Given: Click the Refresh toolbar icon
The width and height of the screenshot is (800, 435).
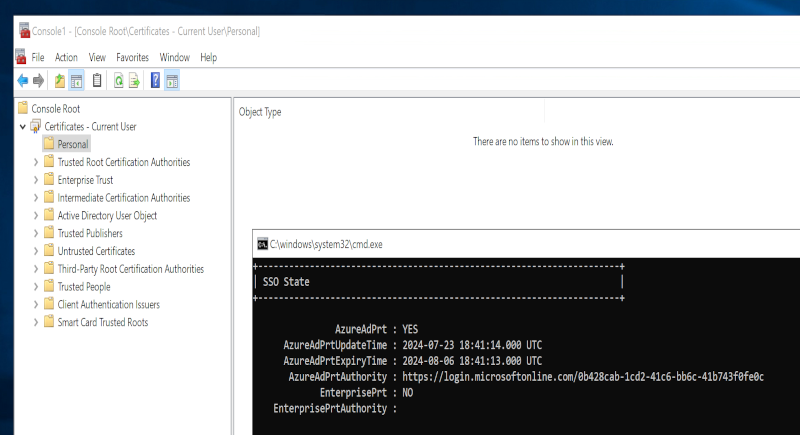Looking at the screenshot, I should point(118,81).
